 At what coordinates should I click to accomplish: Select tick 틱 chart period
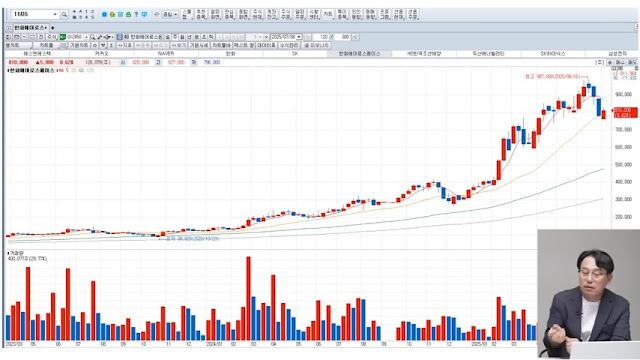pos(211,37)
